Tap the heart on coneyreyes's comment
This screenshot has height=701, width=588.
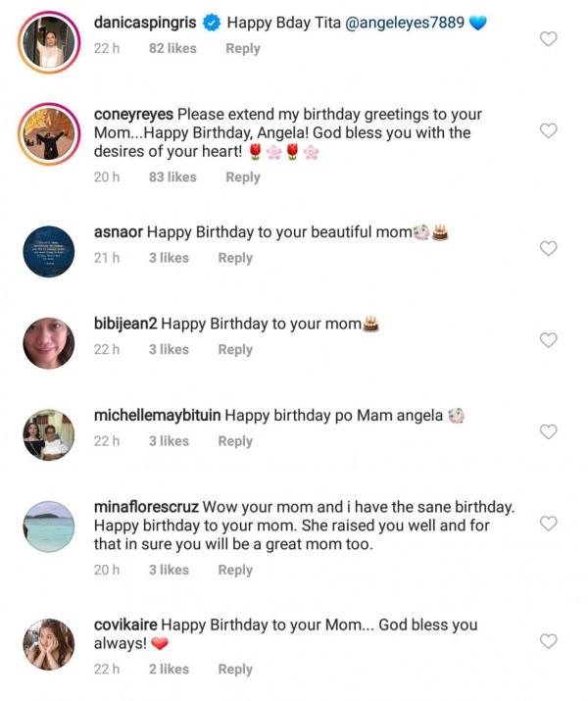pos(549,130)
